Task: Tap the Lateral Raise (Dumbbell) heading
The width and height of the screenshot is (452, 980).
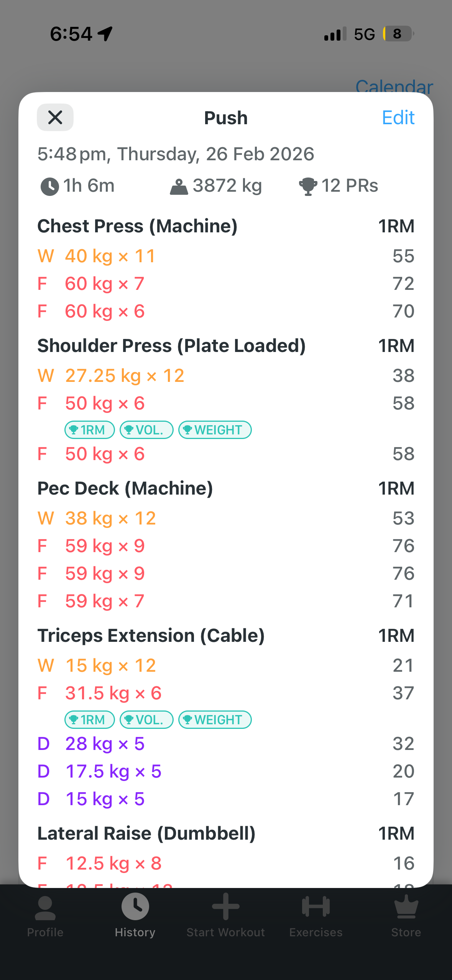Action: click(146, 833)
